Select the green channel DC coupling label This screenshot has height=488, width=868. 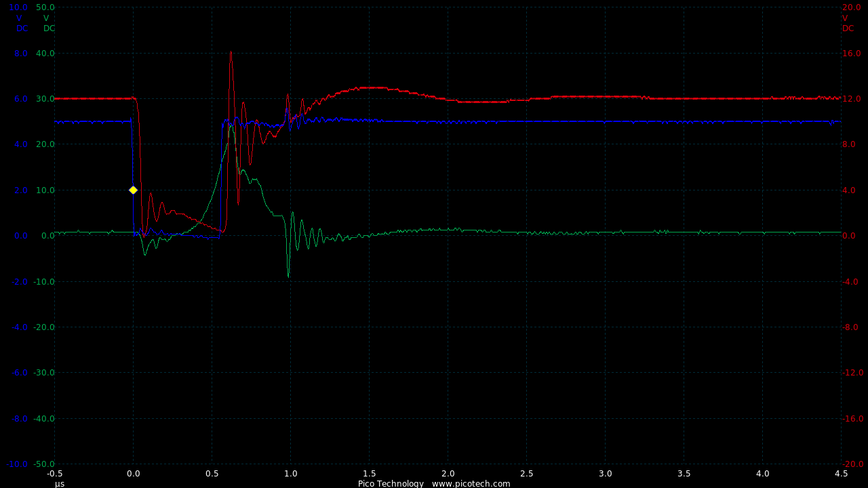pos(49,28)
